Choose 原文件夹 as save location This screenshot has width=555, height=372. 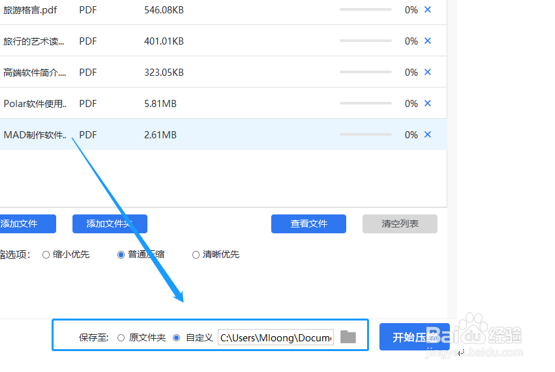coord(121,338)
